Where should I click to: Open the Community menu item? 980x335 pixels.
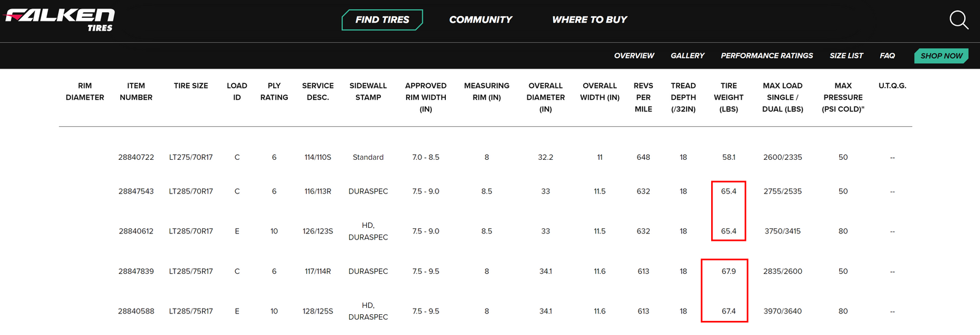(481, 20)
